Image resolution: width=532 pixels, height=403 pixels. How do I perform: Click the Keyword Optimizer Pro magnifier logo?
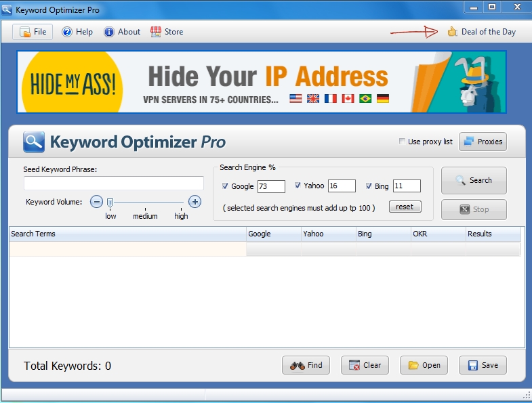pos(34,142)
